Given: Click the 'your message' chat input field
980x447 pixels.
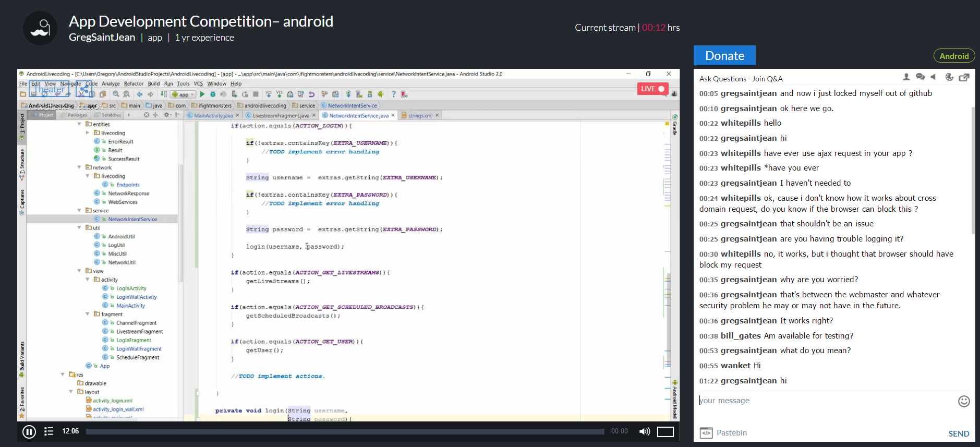Looking at the screenshot, I should [x=824, y=401].
